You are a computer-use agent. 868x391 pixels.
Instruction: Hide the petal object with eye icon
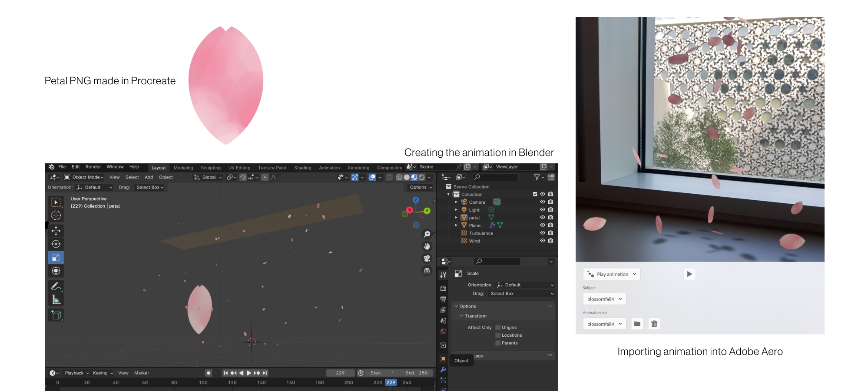tap(543, 218)
